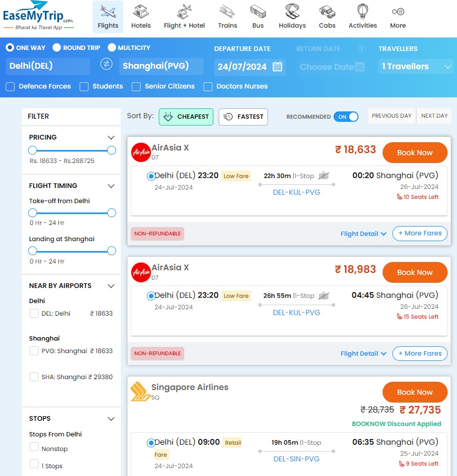Show More Fares for ₹18,983 flight
This screenshot has width=457, height=476.
click(x=420, y=354)
